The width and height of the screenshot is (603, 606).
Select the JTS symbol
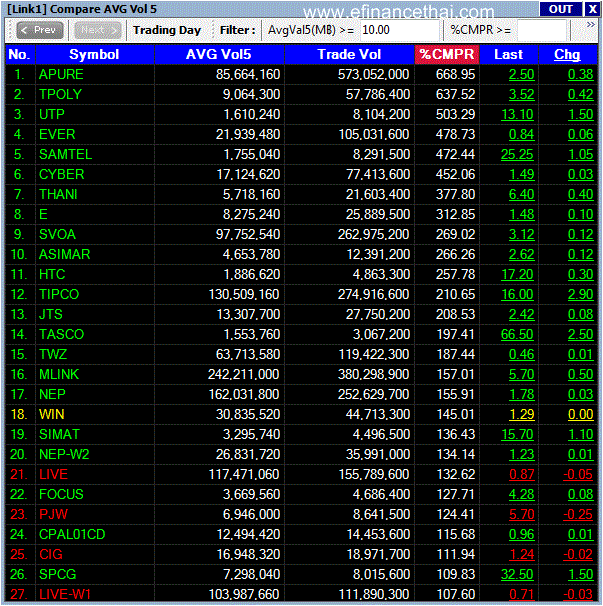[x=50, y=315]
